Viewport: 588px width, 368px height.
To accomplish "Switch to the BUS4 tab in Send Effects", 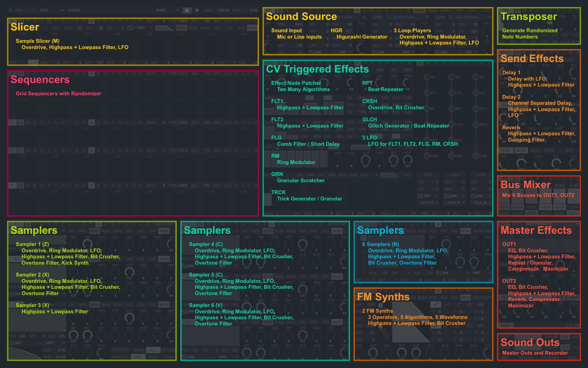I will point(521,150).
